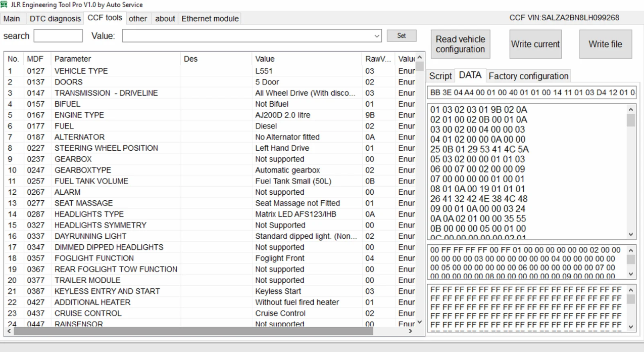The image size is (644, 352).
Task: Select the BIFUEL row
Action: (210, 104)
